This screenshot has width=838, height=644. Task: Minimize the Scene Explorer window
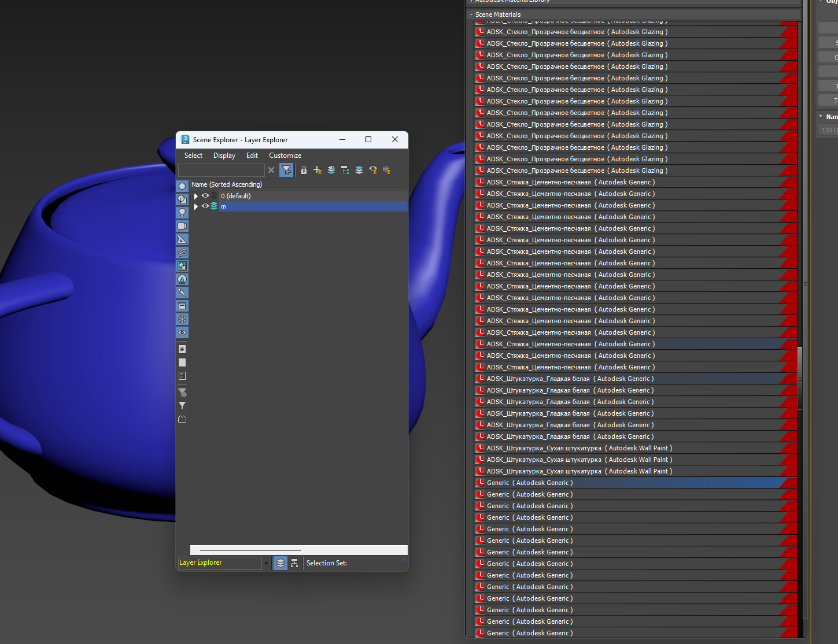342,139
